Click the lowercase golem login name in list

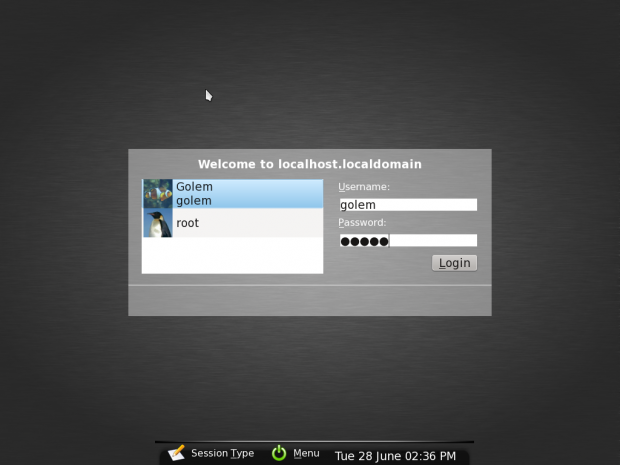tap(193, 201)
